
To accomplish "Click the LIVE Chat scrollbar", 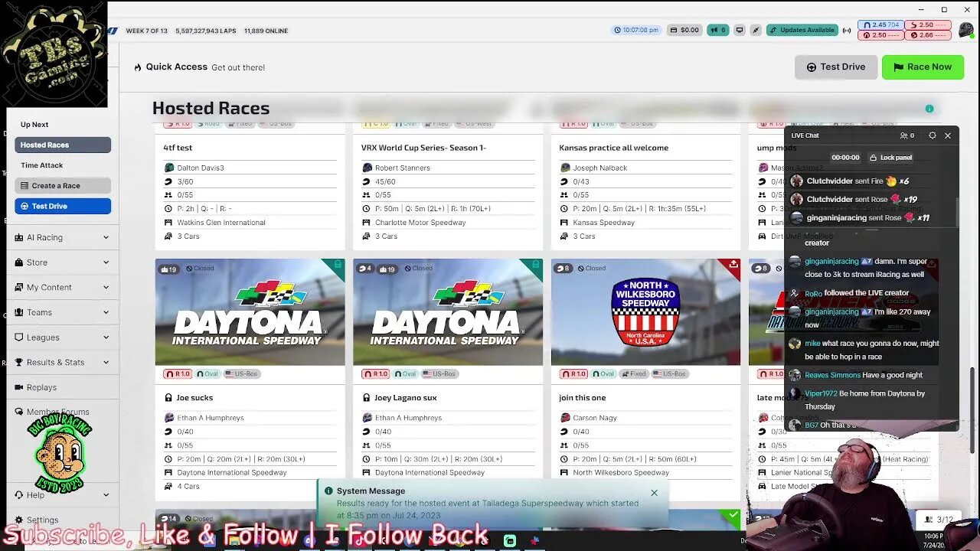I will coord(956,212).
